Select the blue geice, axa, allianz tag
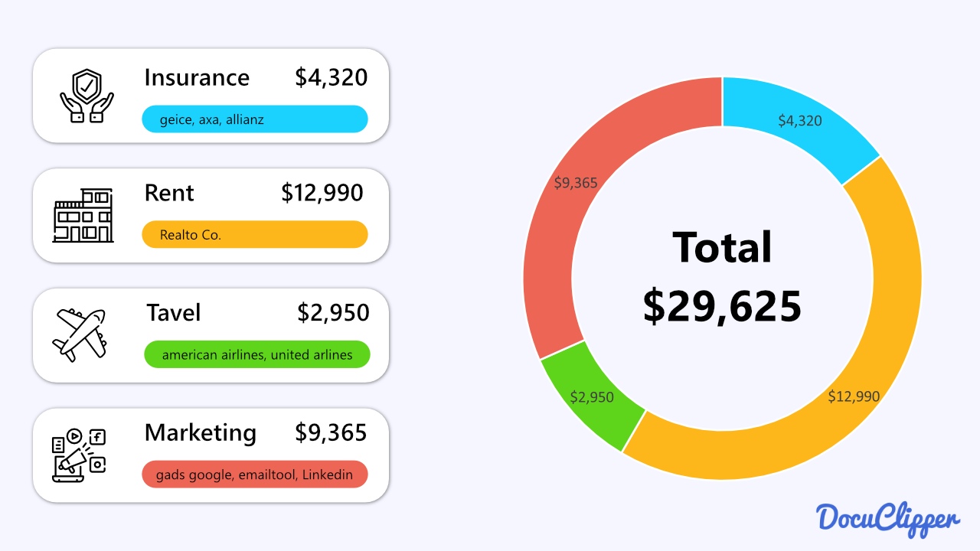 click(255, 119)
